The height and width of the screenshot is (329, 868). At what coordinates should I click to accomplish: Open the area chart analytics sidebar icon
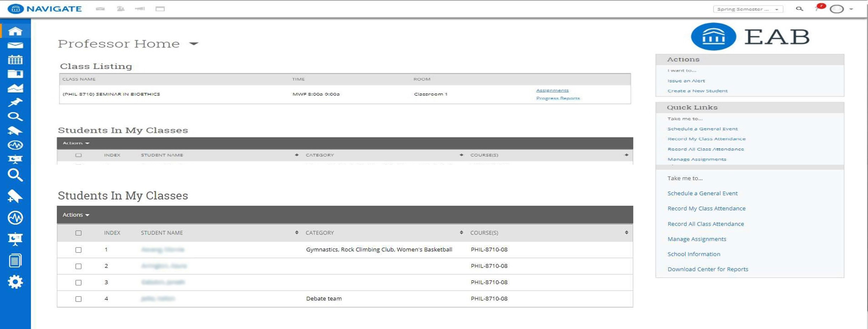tap(15, 88)
